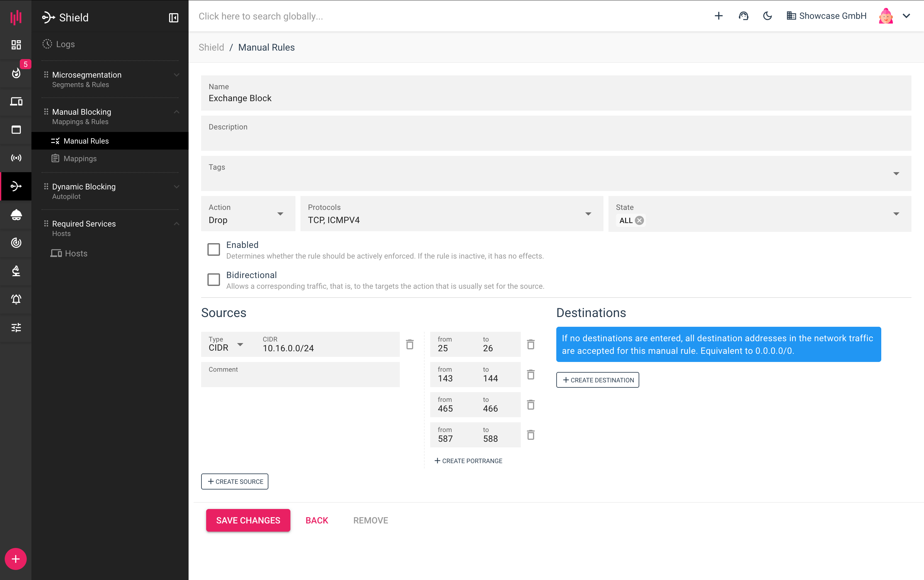Click the Save Changes button
This screenshot has height=580, width=924.
tap(248, 520)
